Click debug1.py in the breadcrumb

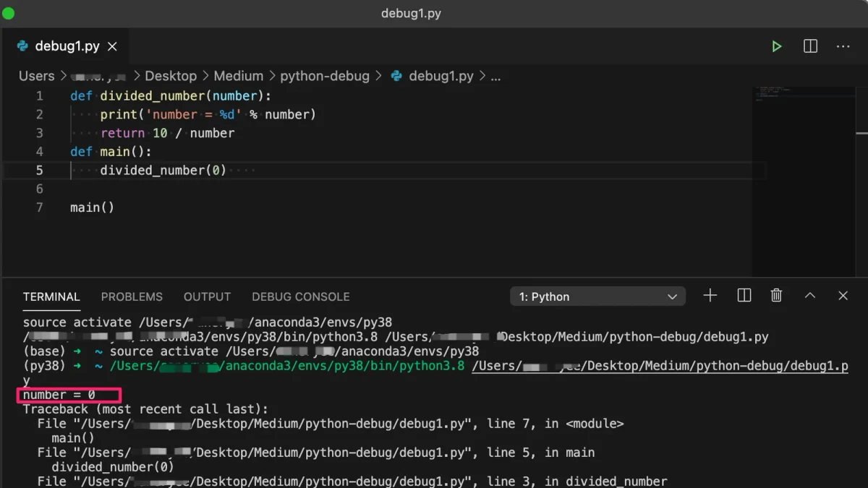tap(441, 76)
